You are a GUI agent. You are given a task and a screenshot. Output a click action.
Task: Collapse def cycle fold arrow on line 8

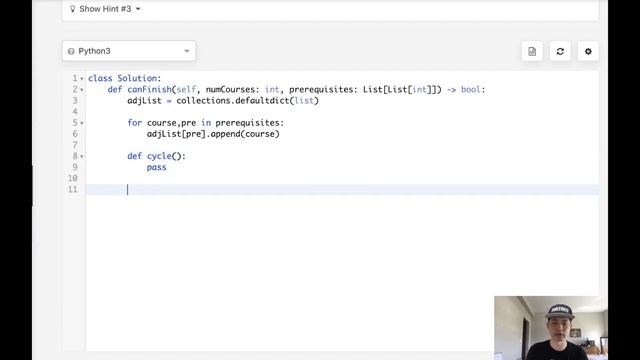(x=82, y=156)
